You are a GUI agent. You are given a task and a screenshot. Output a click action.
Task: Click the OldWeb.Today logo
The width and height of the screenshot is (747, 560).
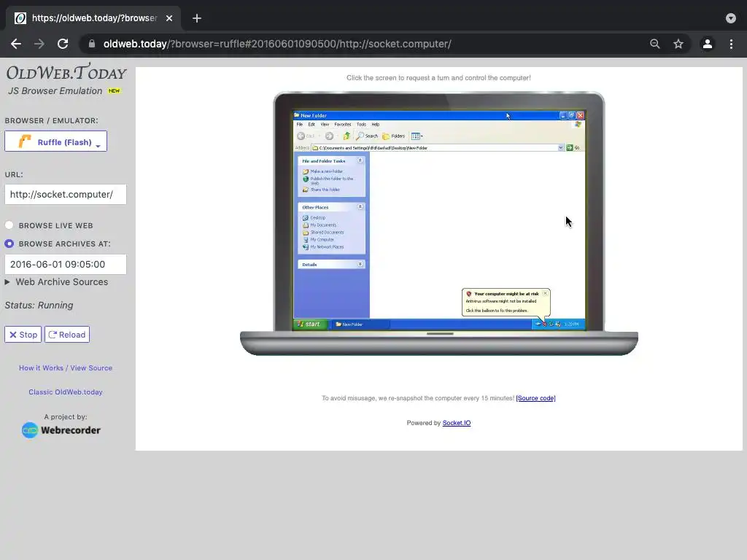66,72
